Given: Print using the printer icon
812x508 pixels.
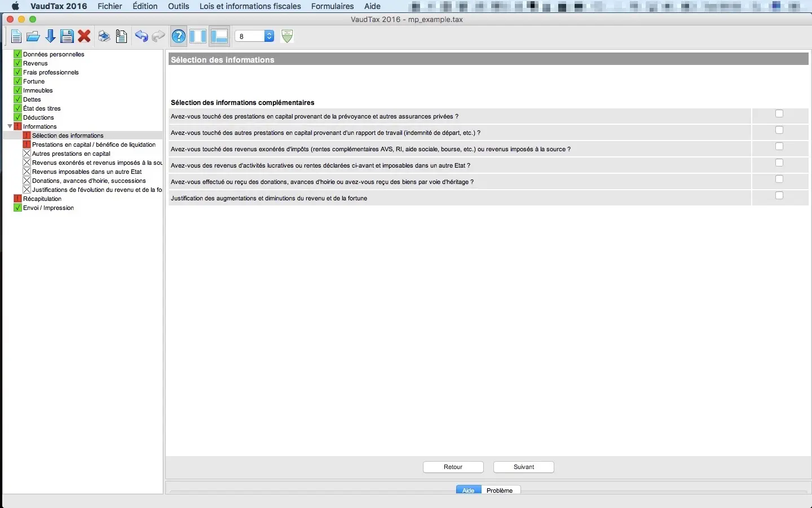Looking at the screenshot, I should tap(104, 37).
